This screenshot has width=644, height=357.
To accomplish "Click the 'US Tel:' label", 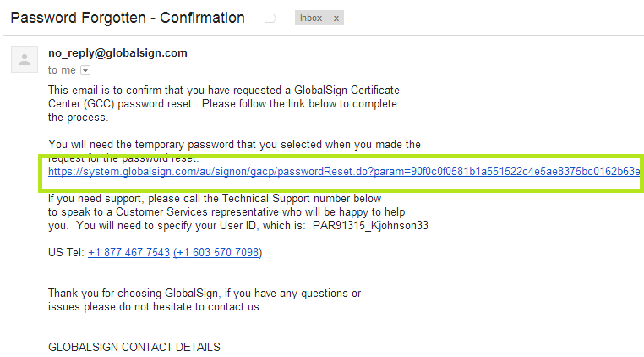I will [66, 252].
